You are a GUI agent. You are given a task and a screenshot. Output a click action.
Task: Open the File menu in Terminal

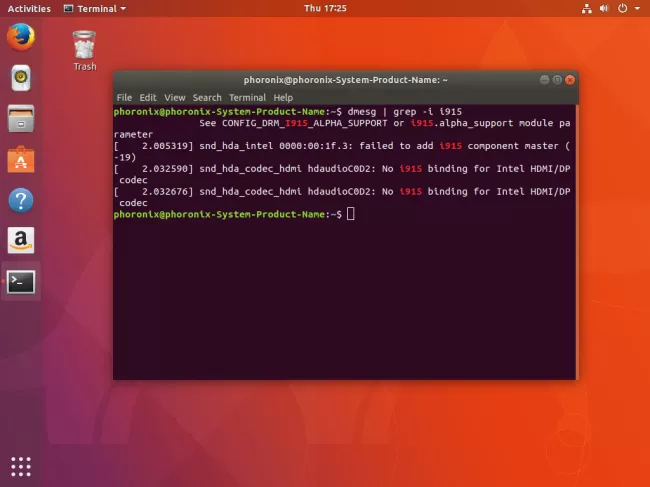pos(124,97)
